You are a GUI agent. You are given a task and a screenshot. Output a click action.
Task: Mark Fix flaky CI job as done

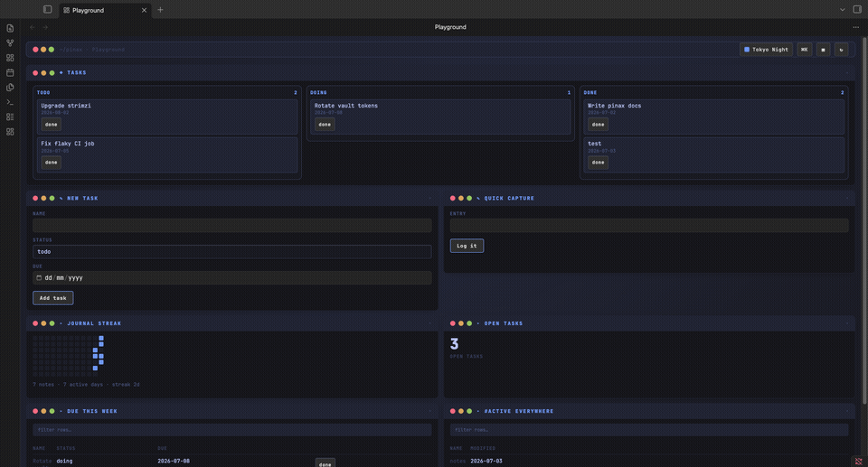pyautogui.click(x=51, y=163)
